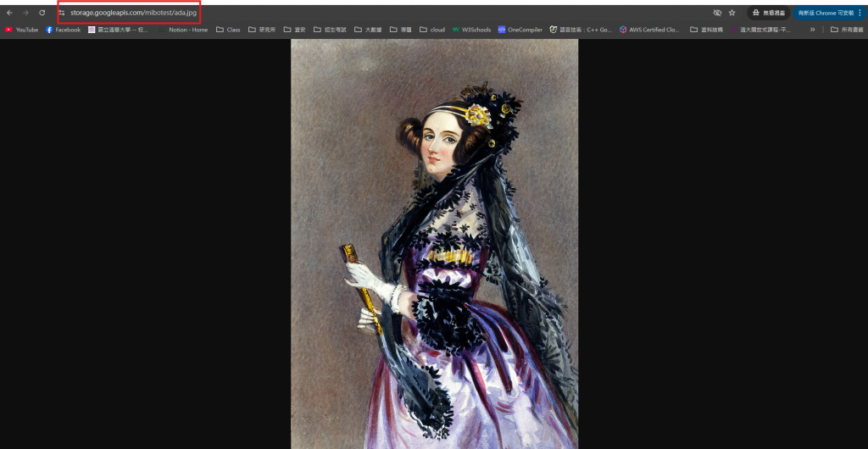Open the 招生考試 bookmark folder
868x449 pixels.
pyautogui.click(x=330, y=30)
